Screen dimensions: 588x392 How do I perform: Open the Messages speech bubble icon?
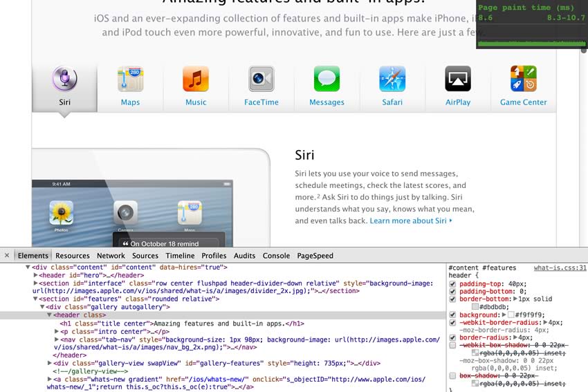[327, 79]
